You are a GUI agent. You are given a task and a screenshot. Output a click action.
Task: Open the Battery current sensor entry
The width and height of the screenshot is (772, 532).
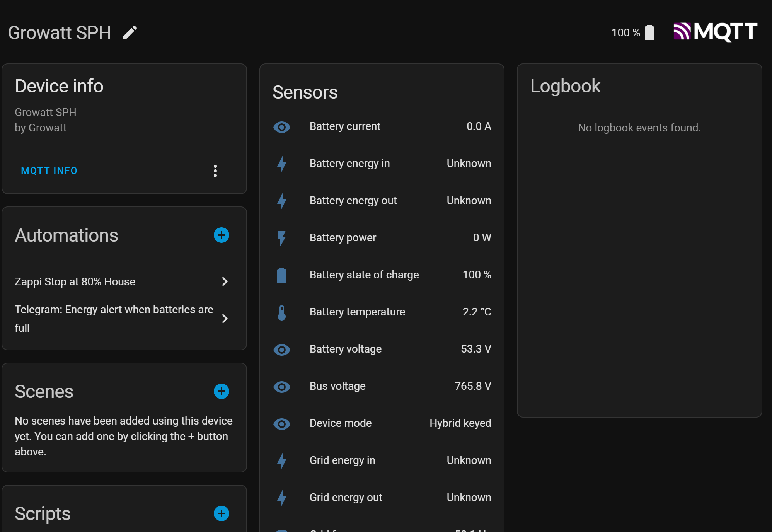click(x=382, y=126)
